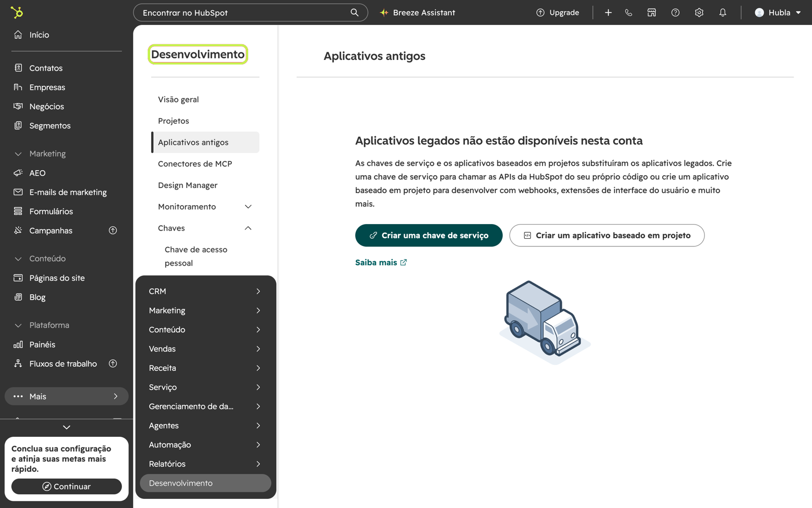
Task: Collapse the Chaves submenu chevron
Action: [248, 228]
